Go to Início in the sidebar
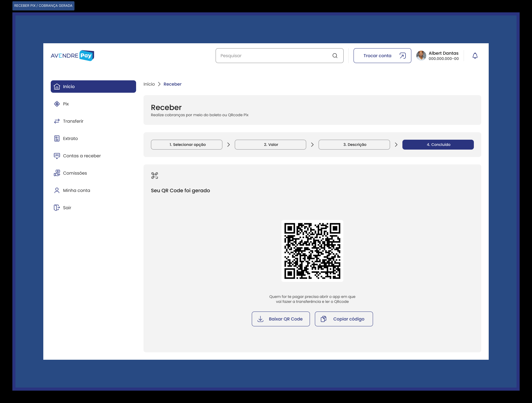Image resolution: width=532 pixels, height=403 pixels. pyautogui.click(x=93, y=87)
